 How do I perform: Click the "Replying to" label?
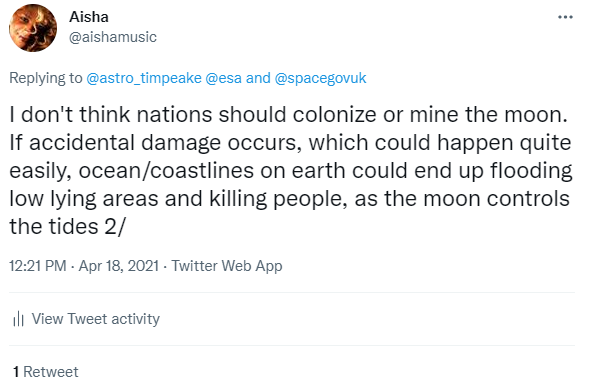[46, 78]
